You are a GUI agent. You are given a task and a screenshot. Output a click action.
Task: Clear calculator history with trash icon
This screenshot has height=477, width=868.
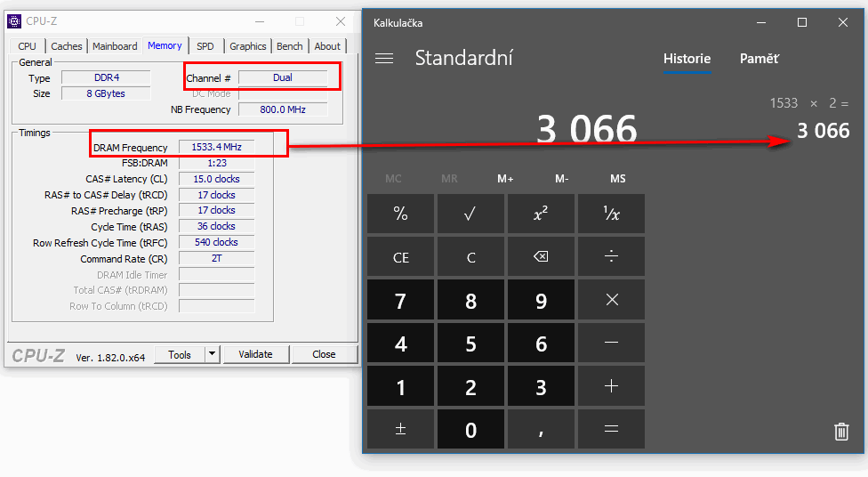[x=841, y=431]
